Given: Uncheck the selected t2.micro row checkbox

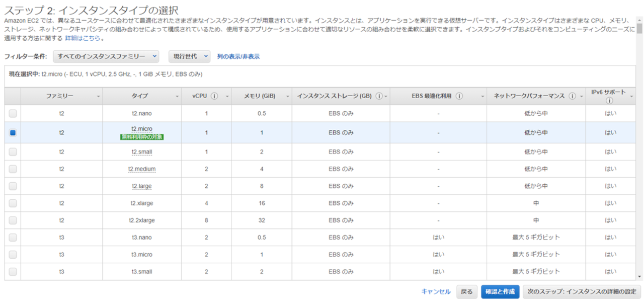Looking at the screenshot, I should pyautogui.click(x=13, y=133).
